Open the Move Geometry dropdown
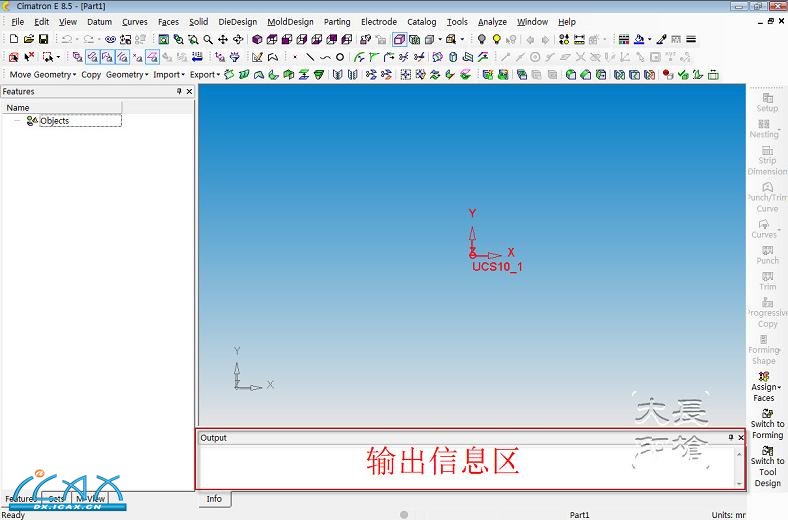The height and width of the screenshot is (520, 788). tap(43, 74)
